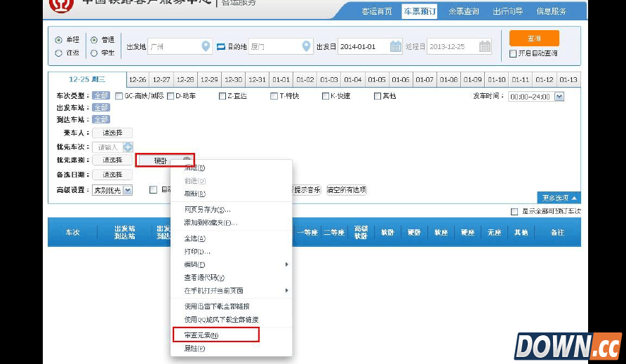Collapse the 更多选项 panel
The image size is (626, 364).
559,198
